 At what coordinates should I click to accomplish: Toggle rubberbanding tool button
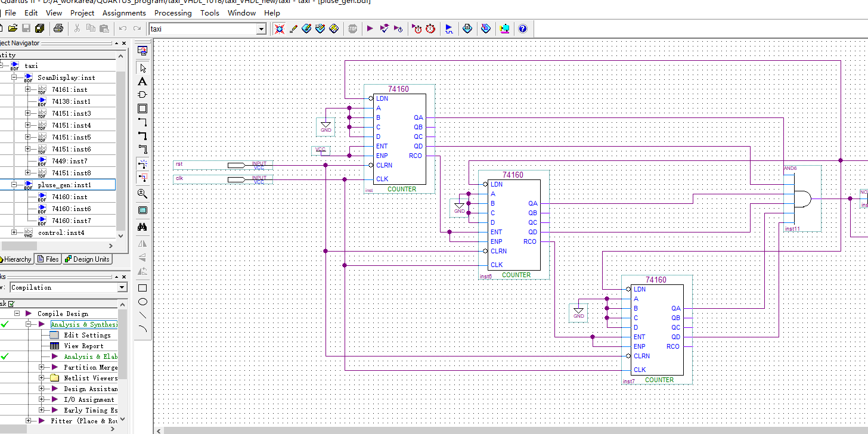[x=142, y=163]
